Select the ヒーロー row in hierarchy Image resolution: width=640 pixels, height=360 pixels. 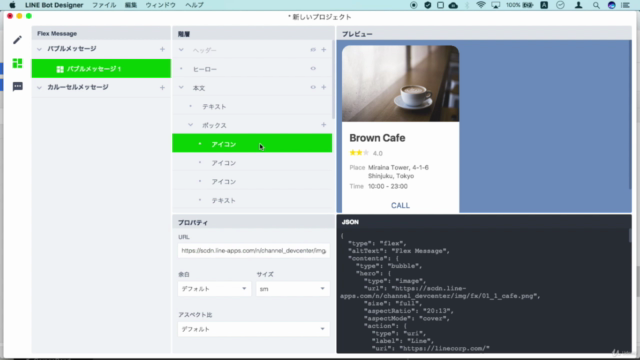(252, 69)
